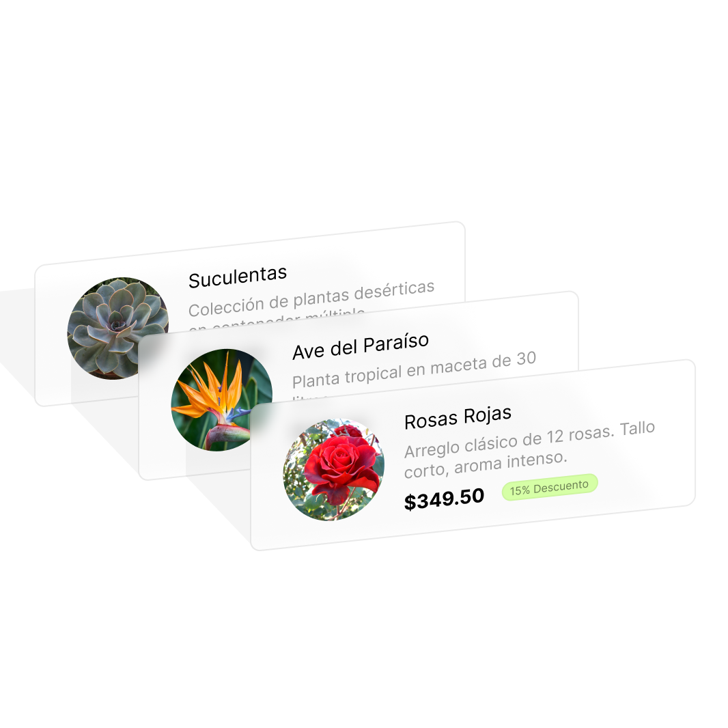This screenshot has height=728, width=728.
Task: Click "corto, aroma intenso." description line
Action: coord(486,465)
